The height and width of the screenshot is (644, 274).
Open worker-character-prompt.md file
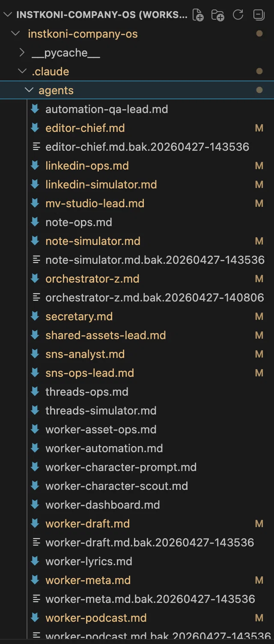click(x=121, y=467)
